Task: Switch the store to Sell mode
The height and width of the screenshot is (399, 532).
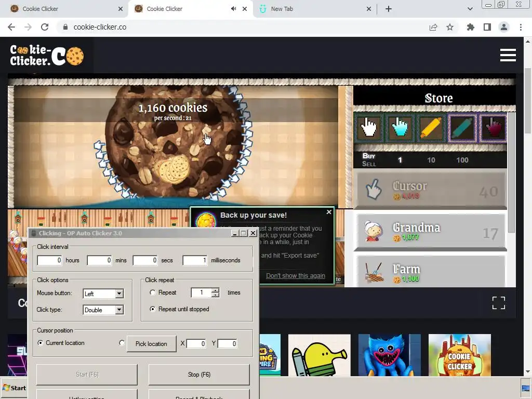Action: click(369, 164)
